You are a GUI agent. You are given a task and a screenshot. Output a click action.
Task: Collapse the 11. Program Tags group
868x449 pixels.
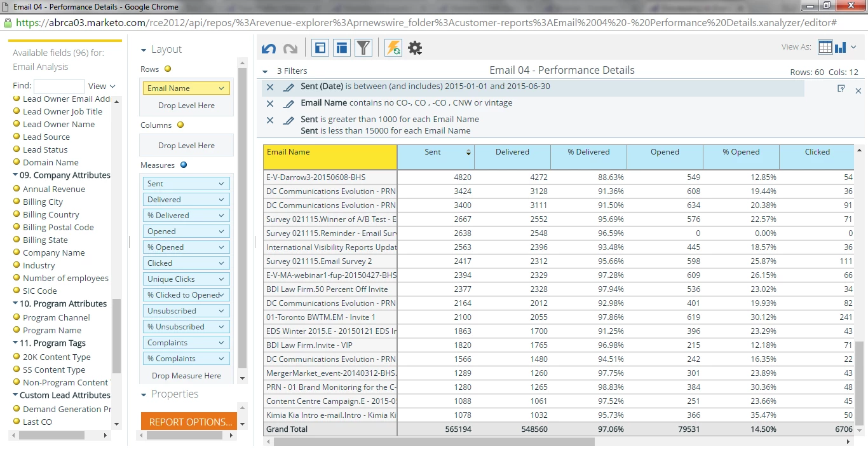pyautogui.click(x=15, y=343)
